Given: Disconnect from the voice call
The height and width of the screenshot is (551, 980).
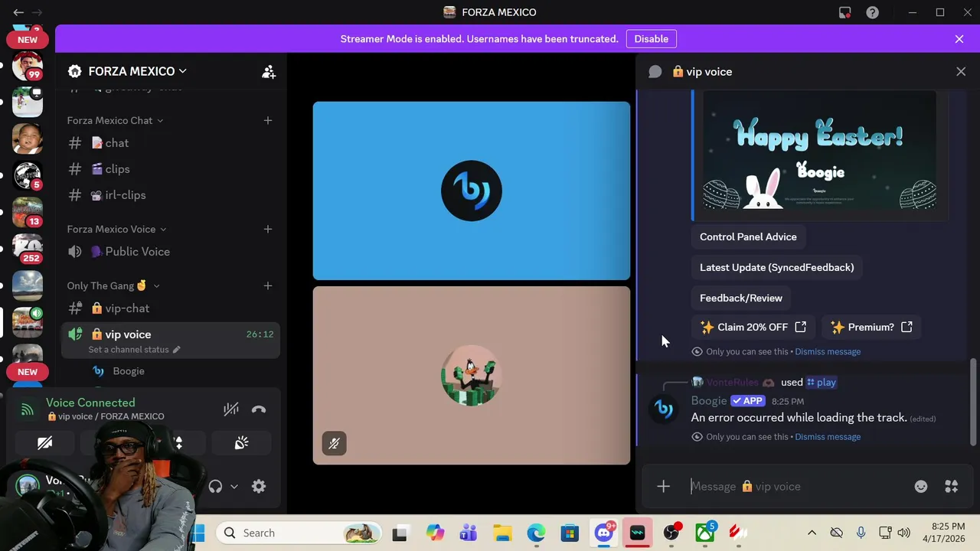Looking at the screenshot, I should point(259,409).
